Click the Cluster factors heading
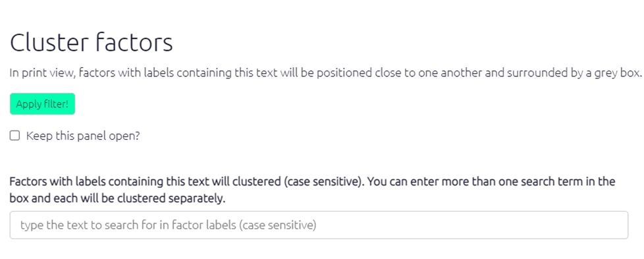Screen dimensions: 644x259 [91, 42]
